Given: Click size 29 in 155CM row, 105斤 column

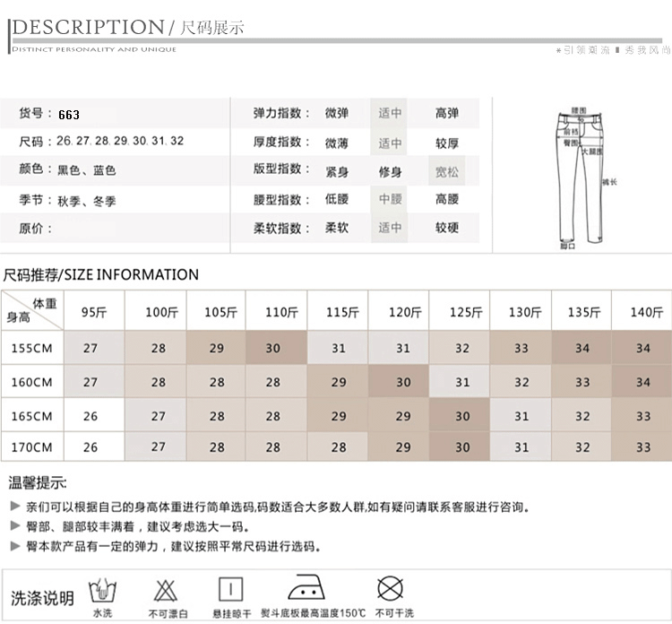Looking at the screenshot, I should point(216,348).
